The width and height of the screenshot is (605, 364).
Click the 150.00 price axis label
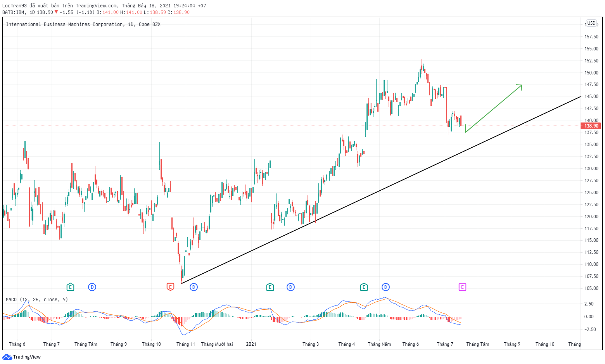pyautogui.click(x=591, y=73)
